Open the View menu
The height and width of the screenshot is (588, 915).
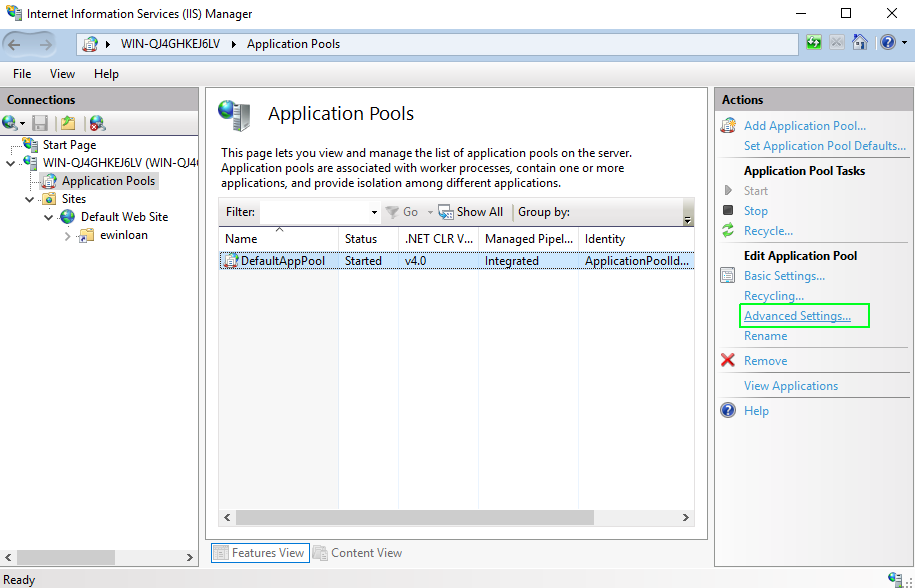click(x=62, y=74)
